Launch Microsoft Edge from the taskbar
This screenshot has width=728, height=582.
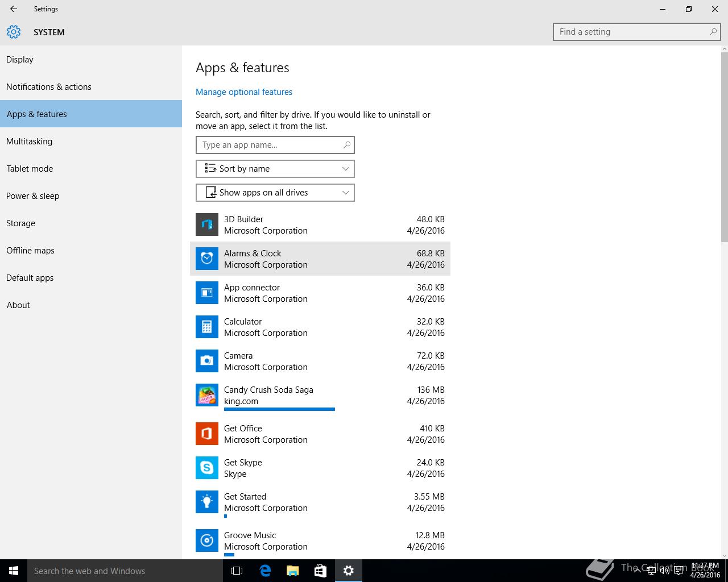[265, 571]
